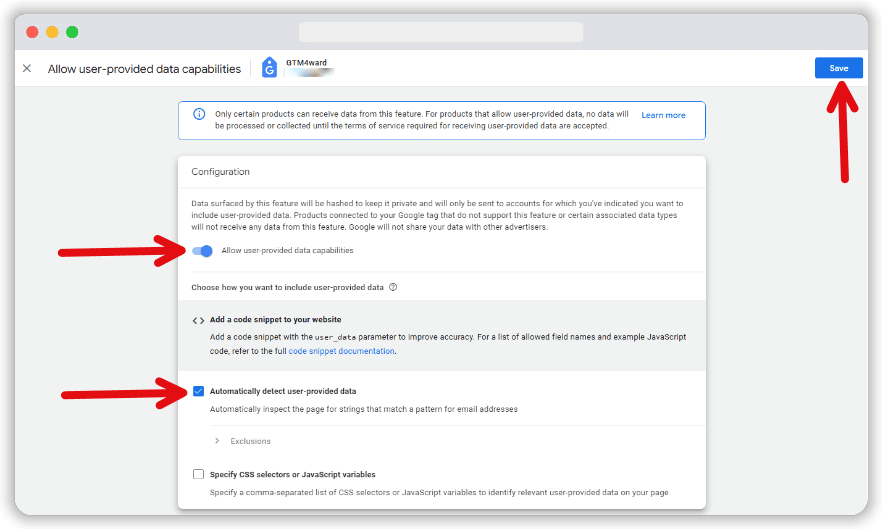Click the code brackets icon for code snippet

click(x=198, y=320)
